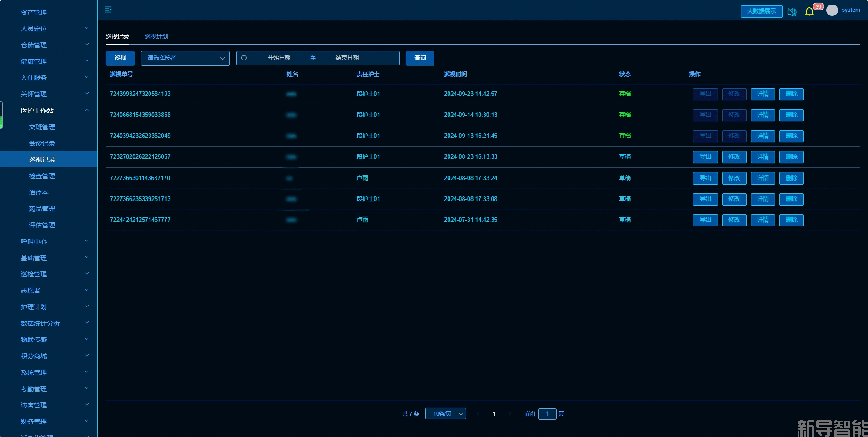Open the notification bell with 39 alerts
Image resolution: width=868 pixels, height=437 pixels.
[809, 11]
